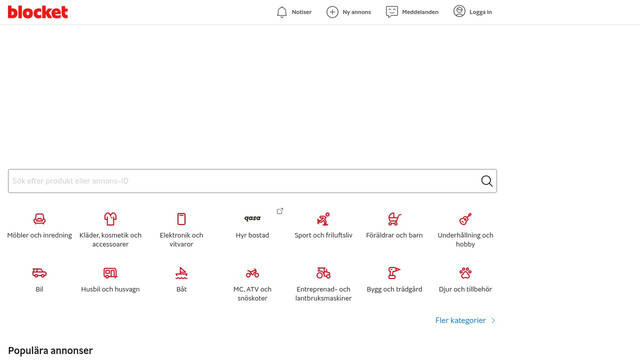Open the Ny annons menu label

point(357,12)
